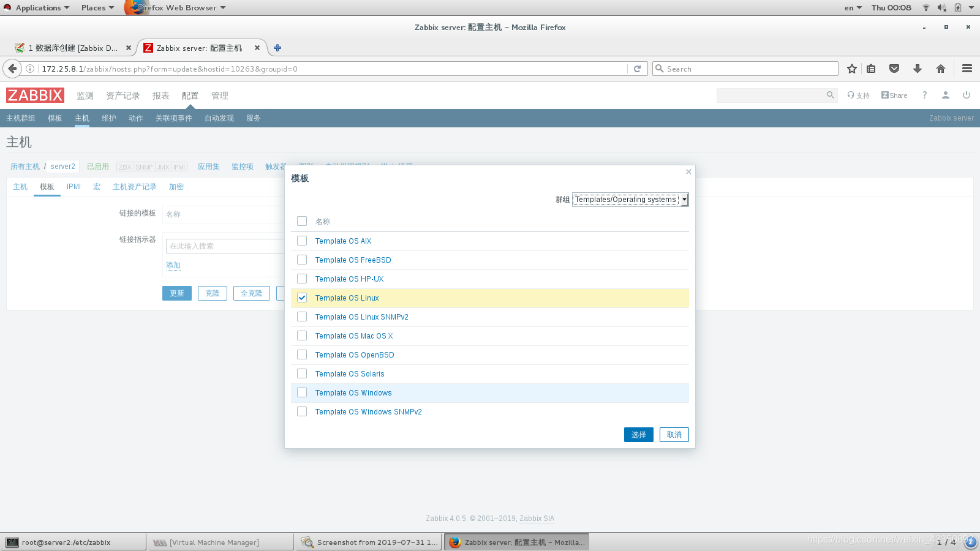Check Template OS OpenBSD checkbox
The width and height of the screenshot is (980, 551).
302,354
